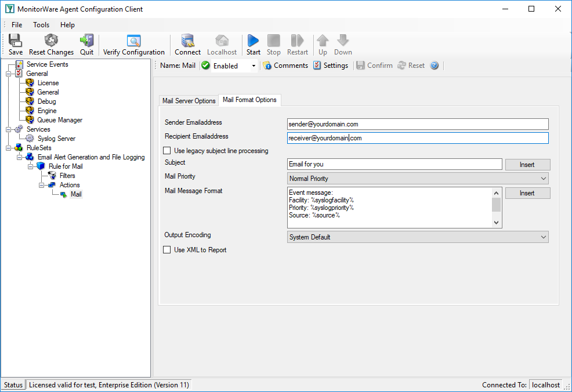This screenshot has height=392, width=572.
Task: Toggle Use legacy subject line processing checkbox
Action: tap(166, 151)
